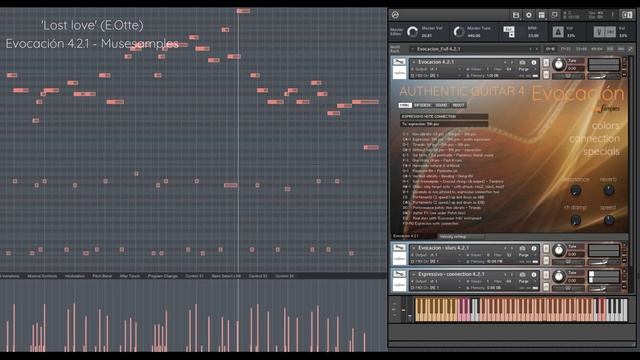Viewport: 640px width, 360px height.
Task: Select the Velocity settings bottom script tab
Action: (x=460, y=236)
